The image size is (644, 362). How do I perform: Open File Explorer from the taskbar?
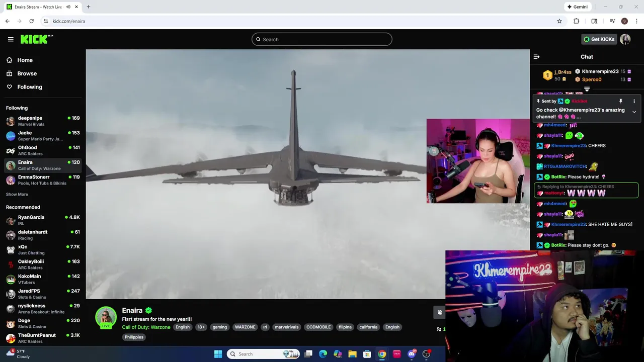[x=352, y=354]
